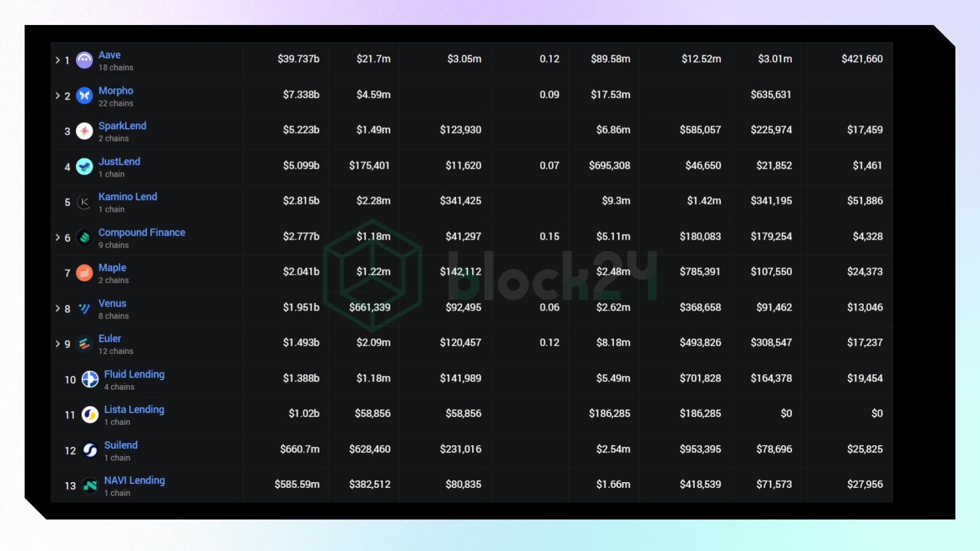
Task: Expand the Euler row chevron
Action: [x=58, y=344]
